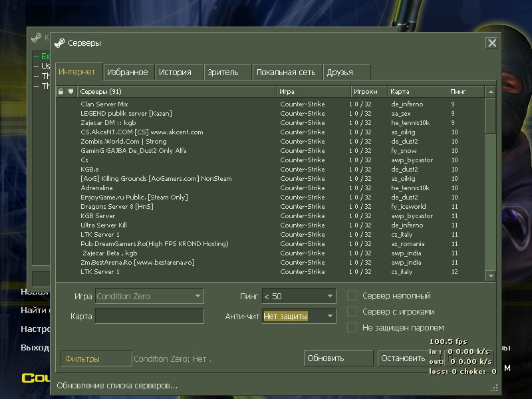Viewport: 532px width, 399px height.
Task: Select server Ultra Server Kill
Action: coord(270,225)
